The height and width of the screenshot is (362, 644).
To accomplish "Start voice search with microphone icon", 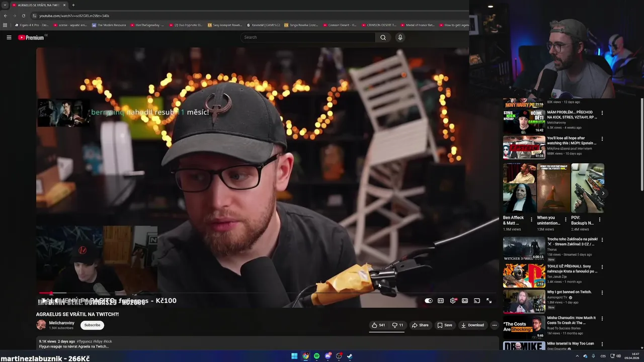I will point(400,37).
